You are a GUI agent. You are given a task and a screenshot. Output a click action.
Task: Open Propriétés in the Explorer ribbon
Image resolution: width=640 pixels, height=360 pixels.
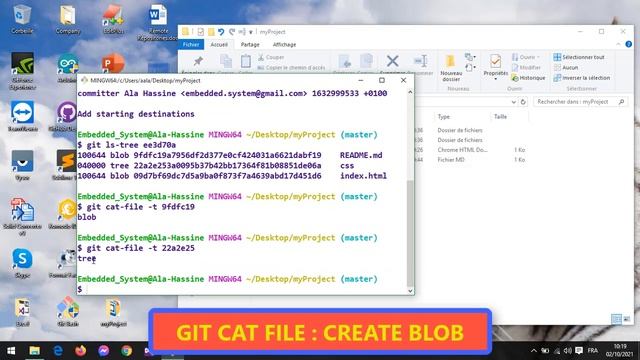496,66
